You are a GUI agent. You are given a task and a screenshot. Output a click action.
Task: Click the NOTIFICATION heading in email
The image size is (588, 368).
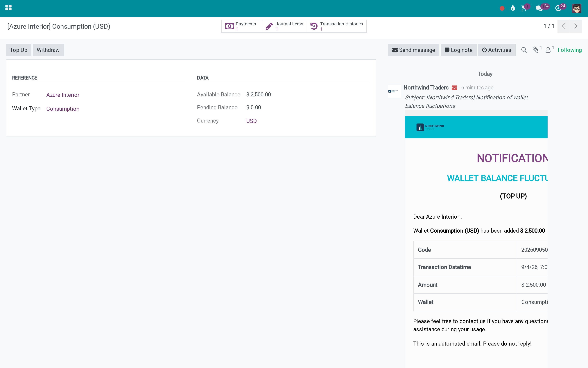[512, 158]
